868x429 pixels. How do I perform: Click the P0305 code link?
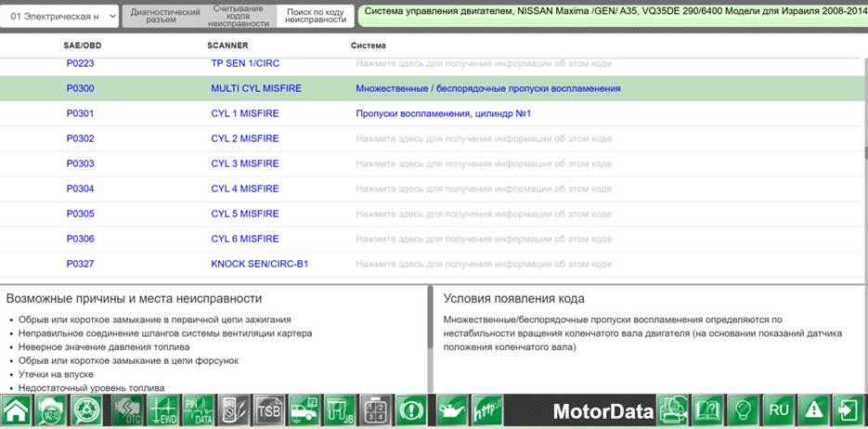(x=80, y=214)
